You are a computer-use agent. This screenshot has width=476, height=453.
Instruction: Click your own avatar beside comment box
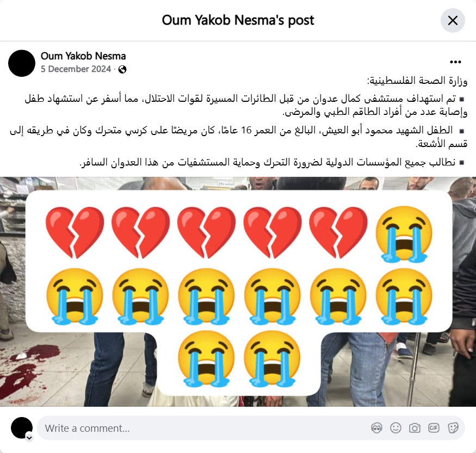22,428
